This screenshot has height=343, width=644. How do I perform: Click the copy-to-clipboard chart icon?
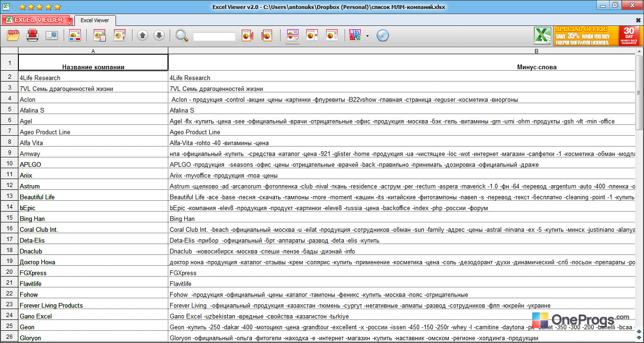[99, 35]
